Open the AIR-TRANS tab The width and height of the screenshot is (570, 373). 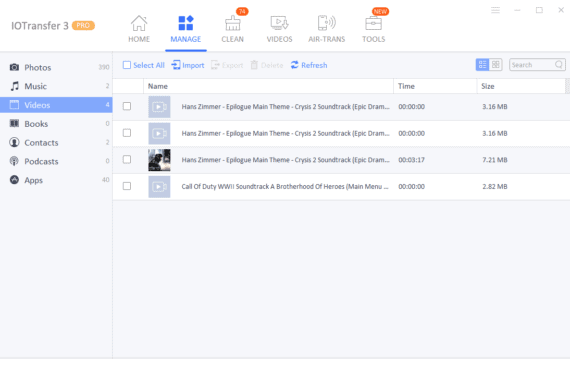[326, 29]
